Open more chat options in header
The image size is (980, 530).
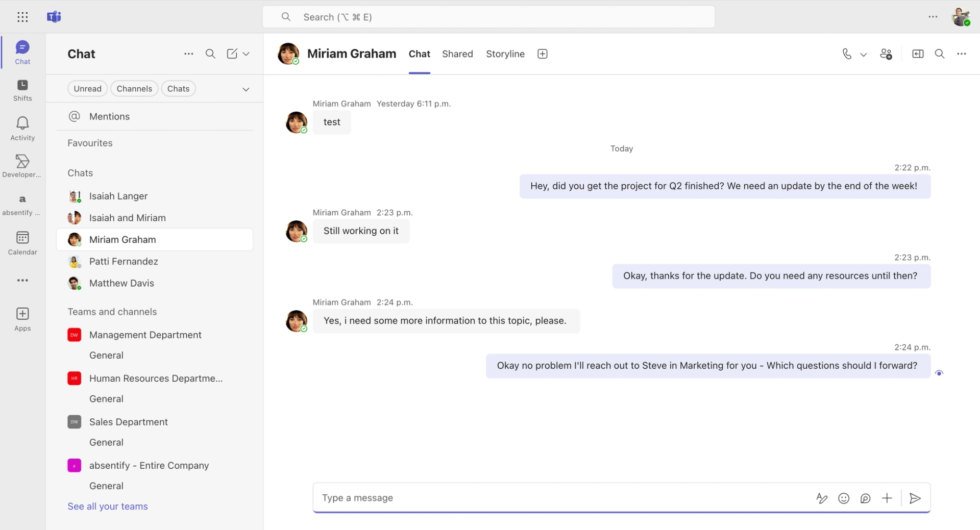coord(962,54)
